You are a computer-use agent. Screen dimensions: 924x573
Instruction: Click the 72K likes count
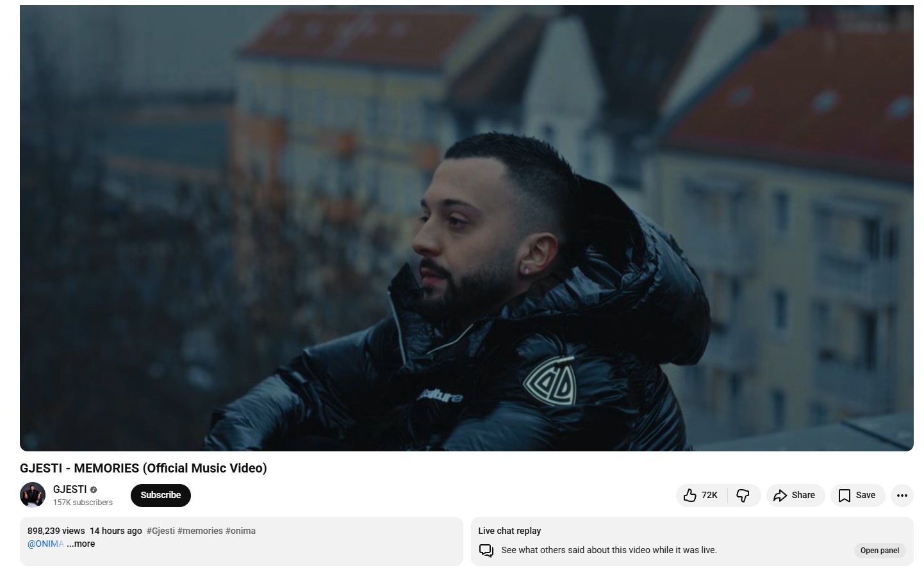pyautogui.click(x=709, y=496)
